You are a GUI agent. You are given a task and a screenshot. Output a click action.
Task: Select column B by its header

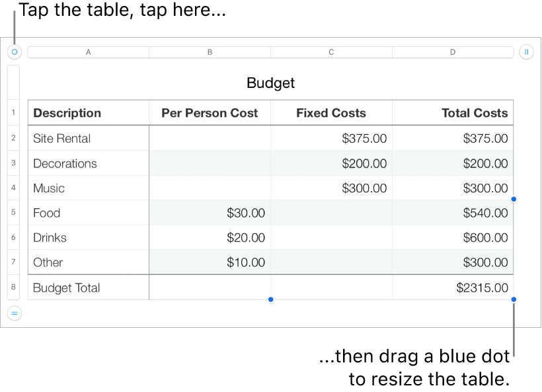click(x=210, y=52)
